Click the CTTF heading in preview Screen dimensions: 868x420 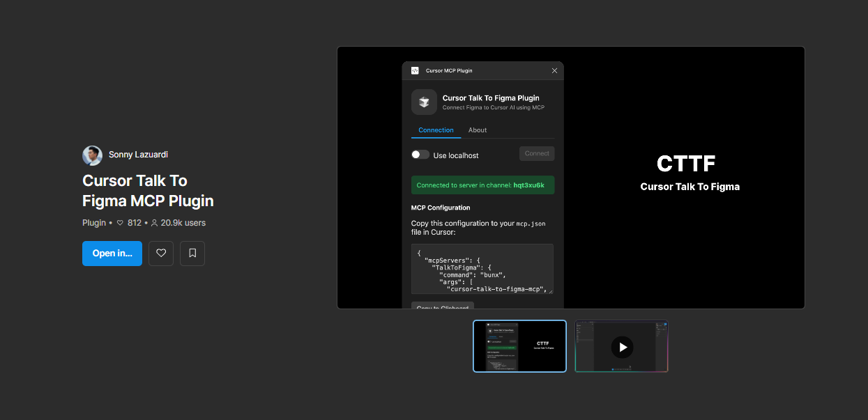686,164
